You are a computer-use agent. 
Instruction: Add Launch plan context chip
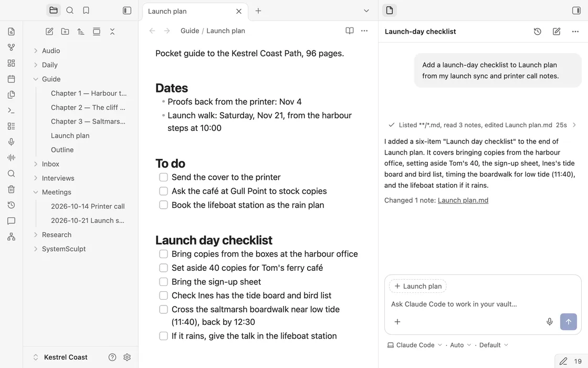(418, 286)
